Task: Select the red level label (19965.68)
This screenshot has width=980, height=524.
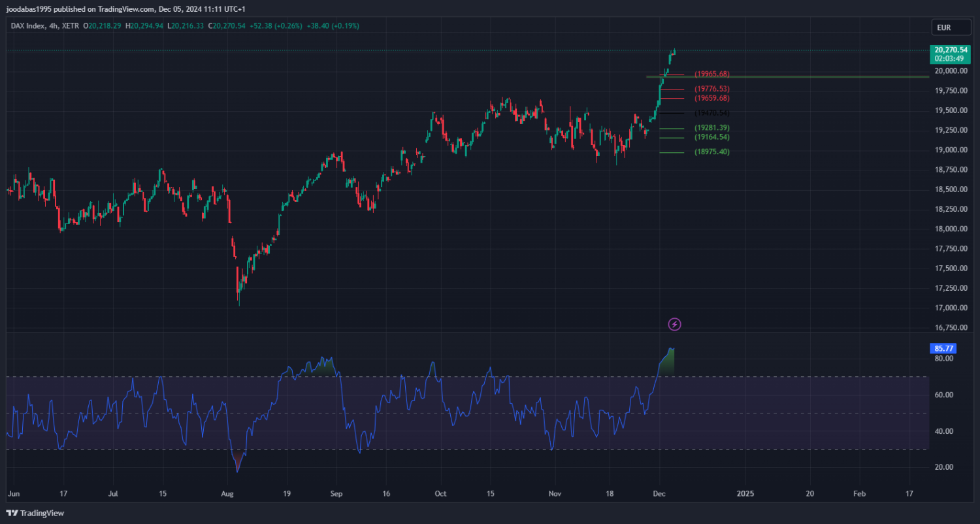Action: coord(711,74)
